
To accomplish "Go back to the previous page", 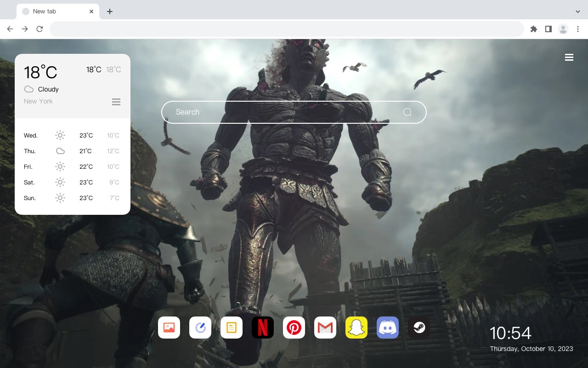I will [x=10, y=29].
